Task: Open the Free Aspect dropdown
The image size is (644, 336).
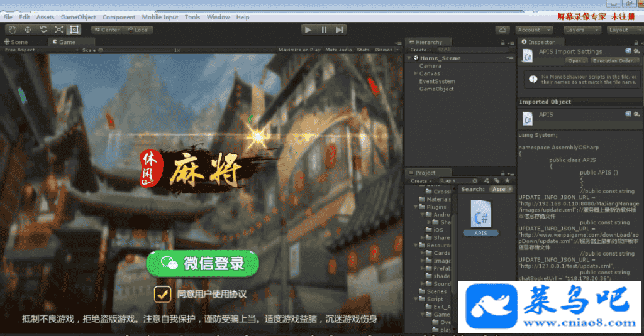Action: pyautogui.click(x=41, y=50)
